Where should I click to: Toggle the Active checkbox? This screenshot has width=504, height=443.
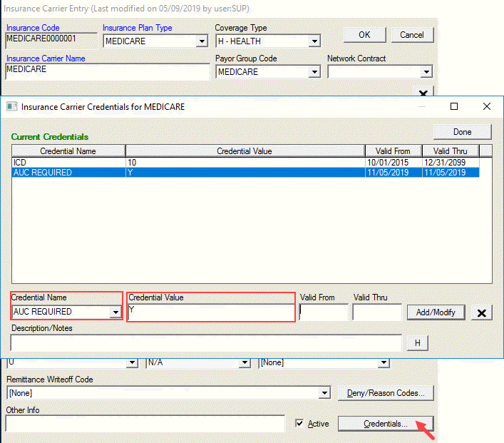click(300, 424)
